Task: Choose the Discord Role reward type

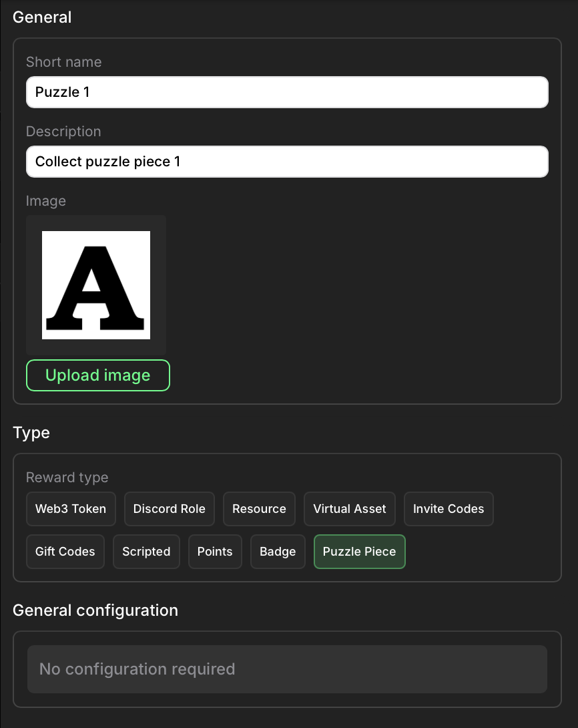Action: click(x=170, y=509)
